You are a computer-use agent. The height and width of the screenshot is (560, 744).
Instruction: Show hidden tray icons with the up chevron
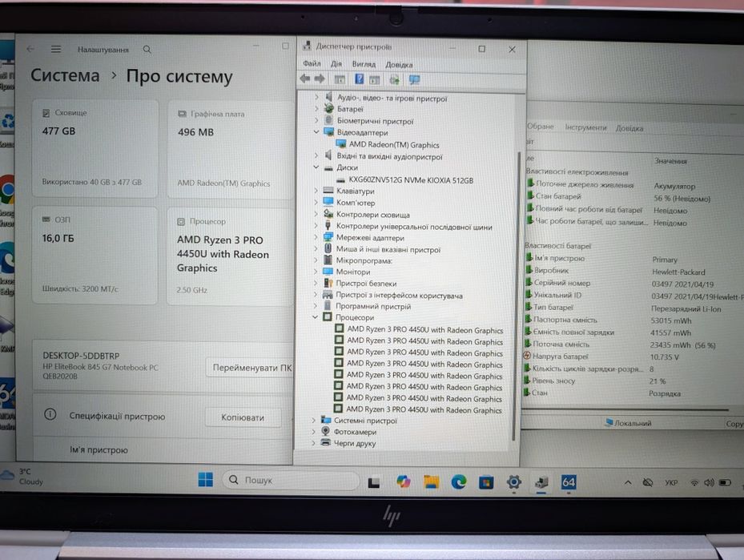tap(628, 482)
